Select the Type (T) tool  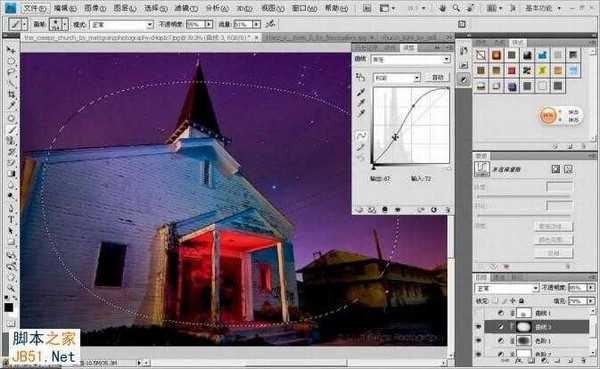[11, 220]
